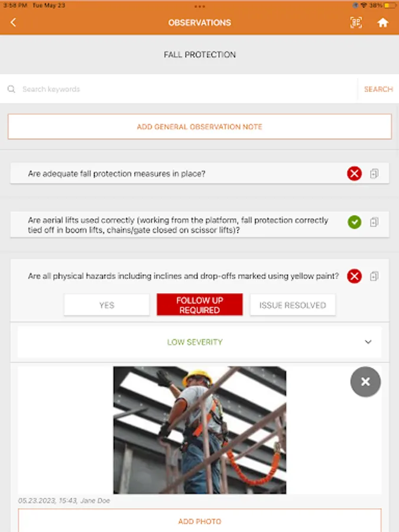399x532 pixels.
Task: Select the YES answer option
Action: [106, 305]
